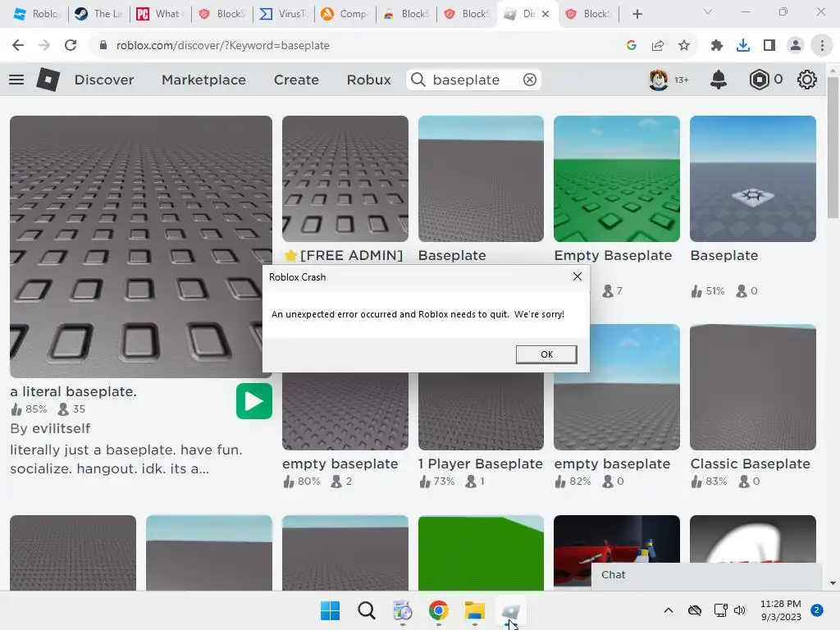Open the browser extensions puzzle icon
Image resolution: width=840 pixels, height=630 pixels.
coord(716,46)
